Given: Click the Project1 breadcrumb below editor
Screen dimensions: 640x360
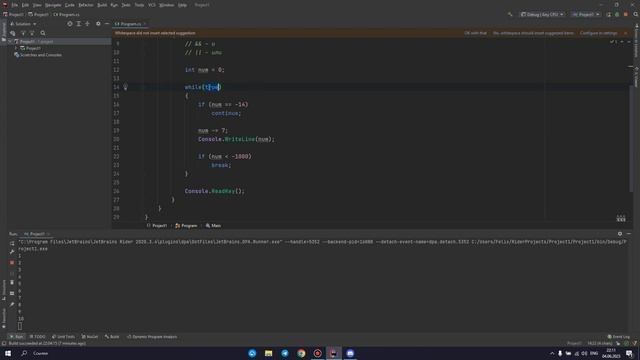Looking at the screenshot, I should coord(157,226).
